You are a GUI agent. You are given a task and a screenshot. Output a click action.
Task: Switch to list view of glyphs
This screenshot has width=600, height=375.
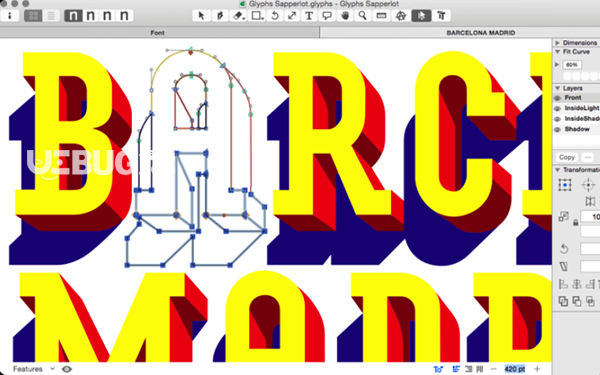pyautogui.click(x=51, y=16)
